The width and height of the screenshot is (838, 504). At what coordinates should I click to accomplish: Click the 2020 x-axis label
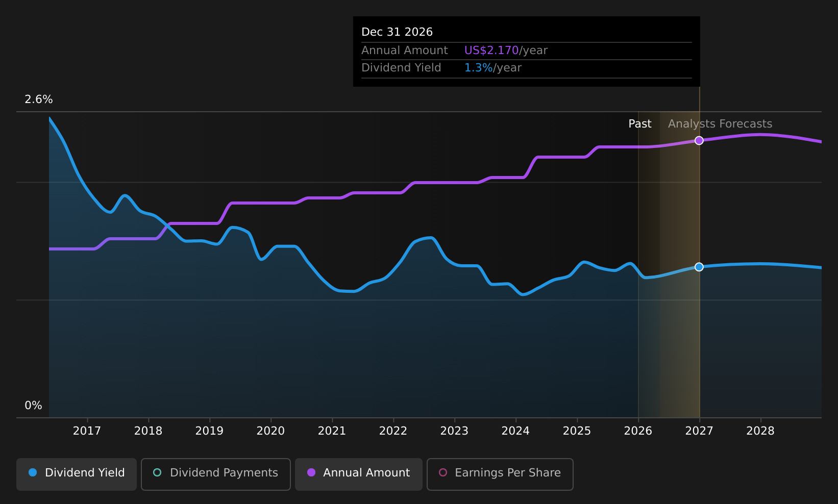270,431
